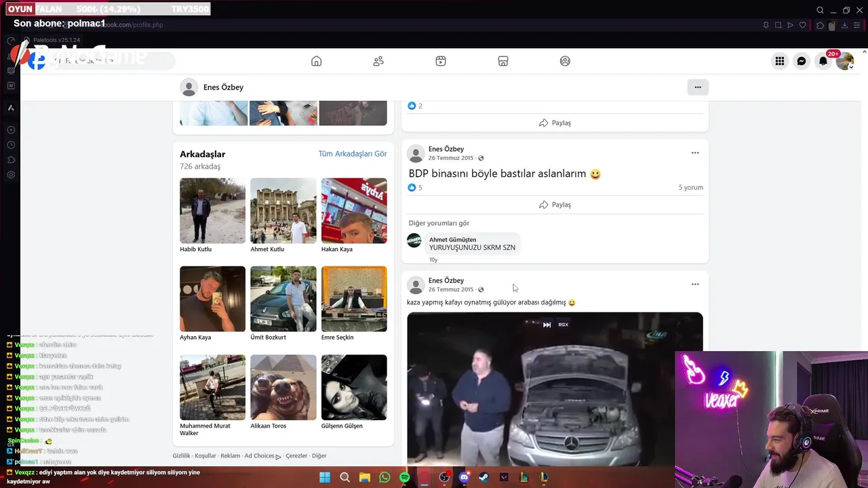This screenshot has height=488, width=868.
Task: Open 26 Temmuz 2015 date of kaza post
Action: (x=450, y=289)
